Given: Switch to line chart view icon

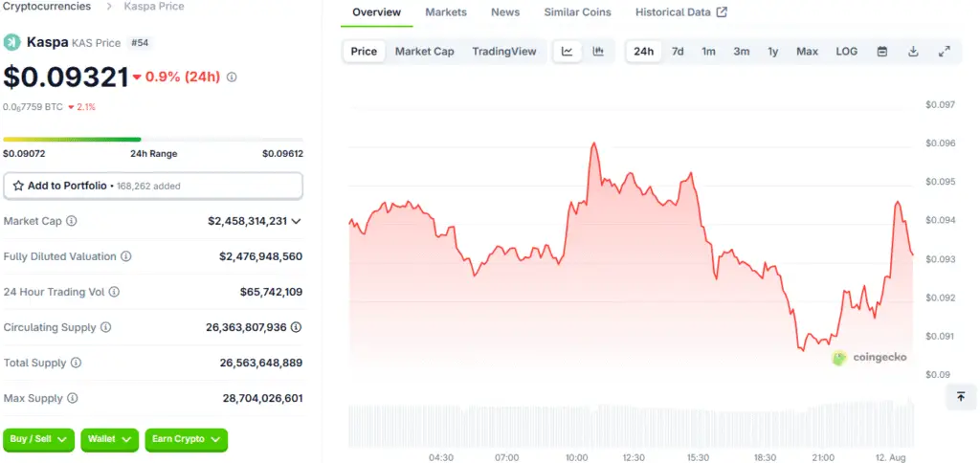Looking at the screenshot, I should (x=568, y=52).
